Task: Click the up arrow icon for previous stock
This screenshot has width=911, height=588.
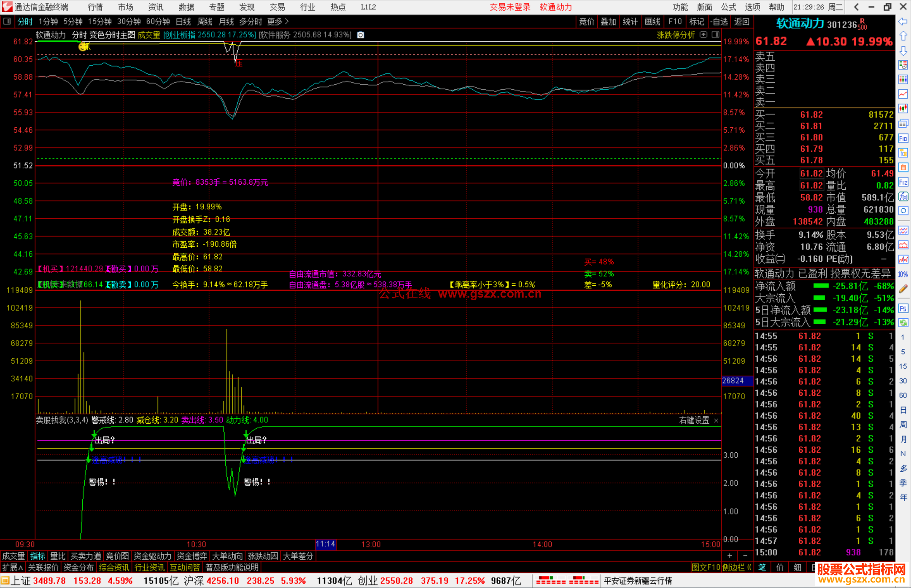Action: 903,36
